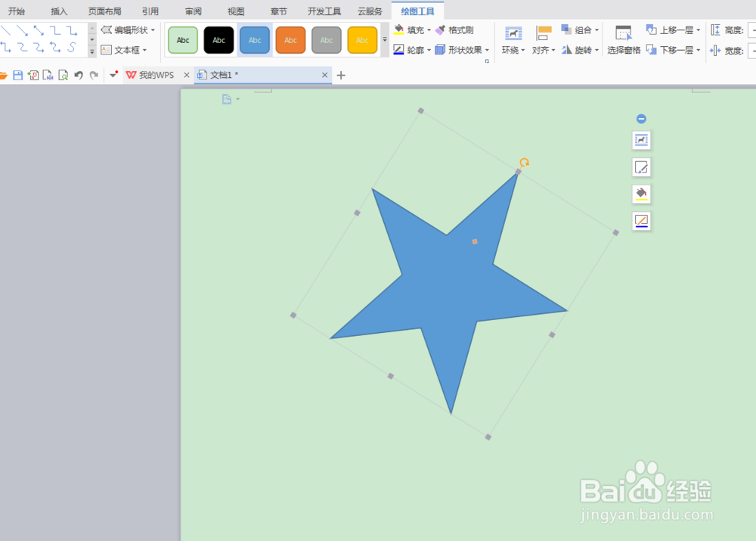Select the 绘图工具 tab
The width and height of the screenshot is (756, 541).
(x=417, y=11)
